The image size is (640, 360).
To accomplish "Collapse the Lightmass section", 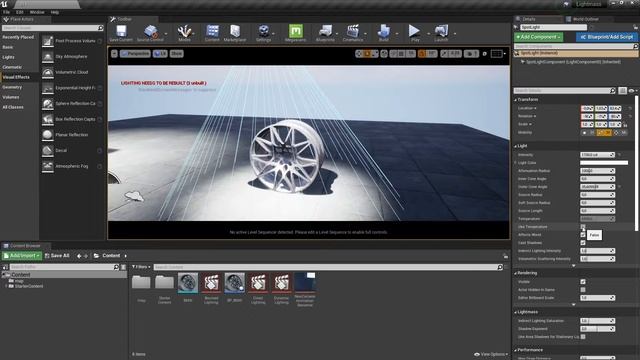I will pyautogui.click(x=516, y=312).
